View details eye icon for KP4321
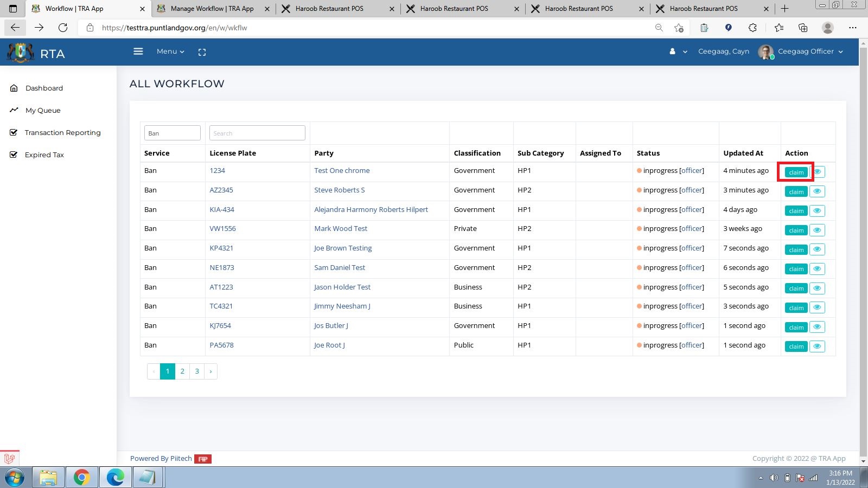Screen dimensions: 868x488 point(817,249)
